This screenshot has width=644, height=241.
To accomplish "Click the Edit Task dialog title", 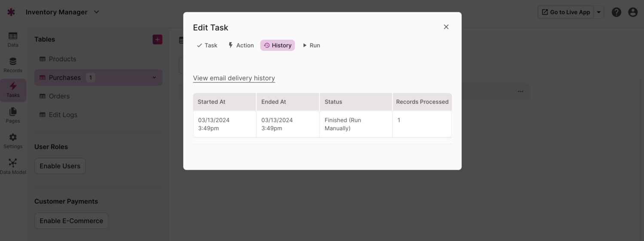I will pyautogui.click(x=210, y=27).
